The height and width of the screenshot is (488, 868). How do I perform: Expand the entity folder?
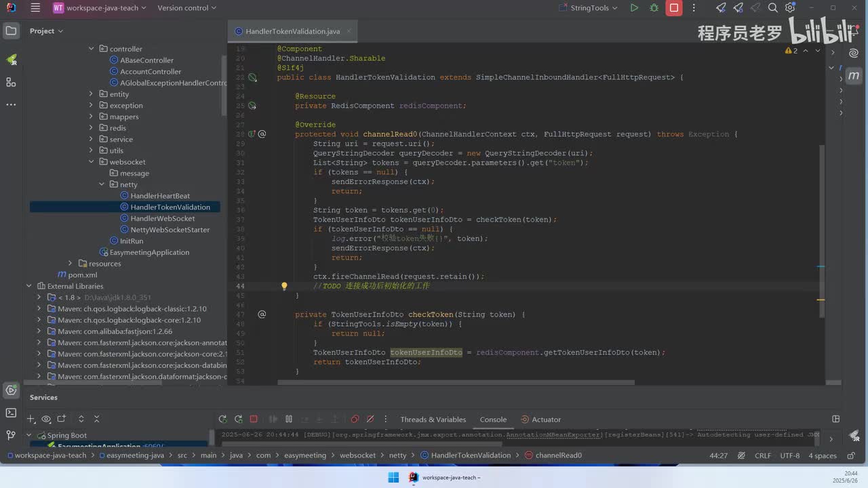pos(91,94)
